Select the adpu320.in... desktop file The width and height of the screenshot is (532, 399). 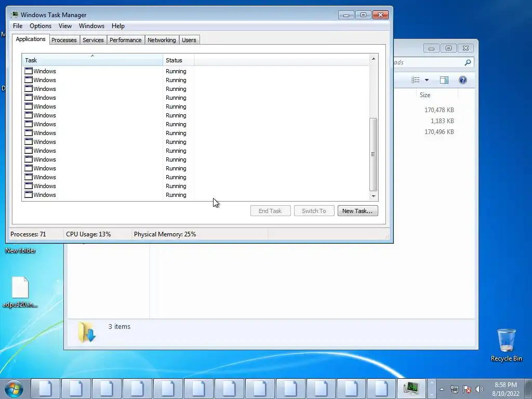(x=20, y=292)
